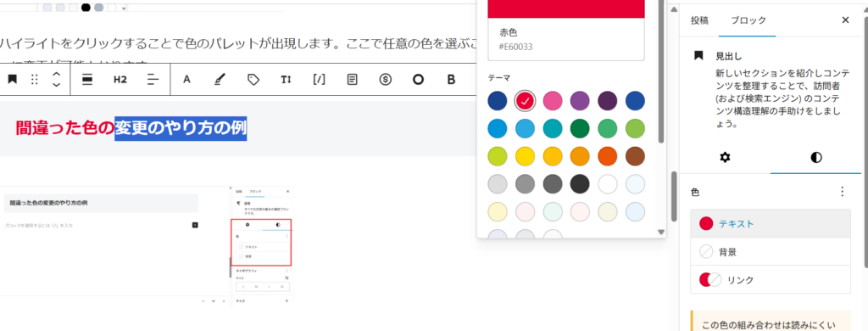Open the 色 panel three-dot options
The width and height of the screenshot is (868, 331).
point(842,192)
